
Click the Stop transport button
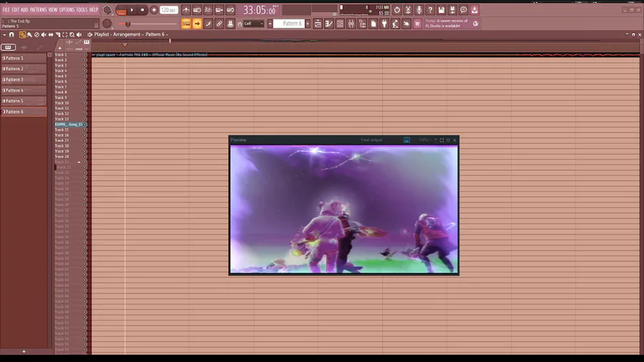click(142, 10)
